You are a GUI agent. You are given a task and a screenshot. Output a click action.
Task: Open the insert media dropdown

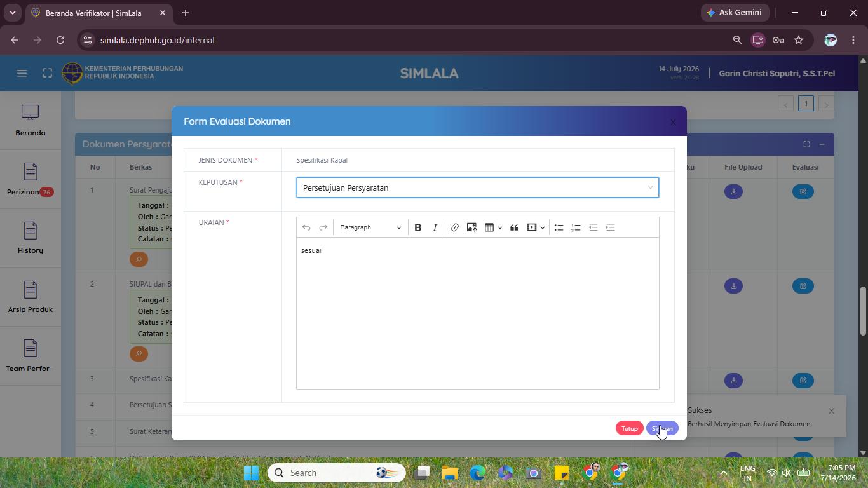(x=536, y=227)
